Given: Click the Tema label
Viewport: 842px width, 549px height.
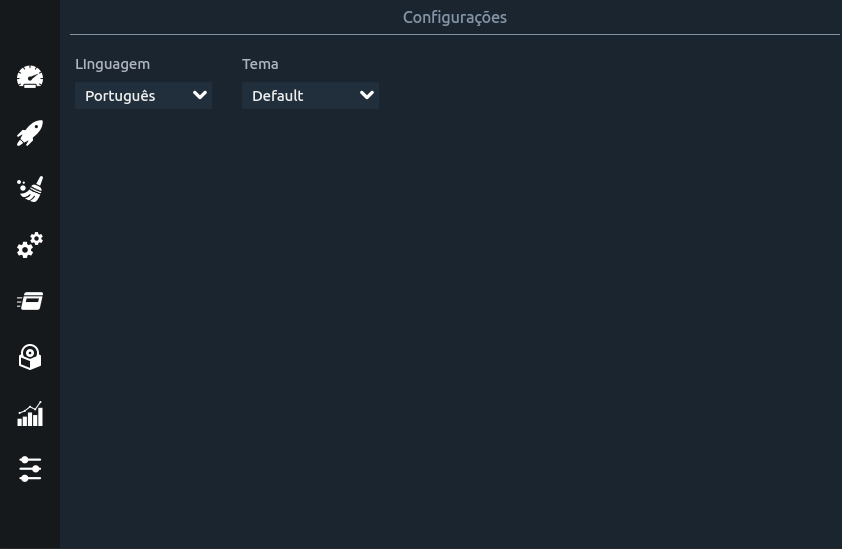Looking at the screenshot, I should coord(260,64).
